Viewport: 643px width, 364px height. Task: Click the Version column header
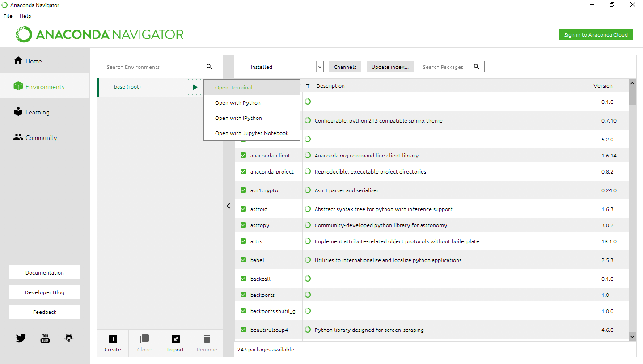pos(603,86)
